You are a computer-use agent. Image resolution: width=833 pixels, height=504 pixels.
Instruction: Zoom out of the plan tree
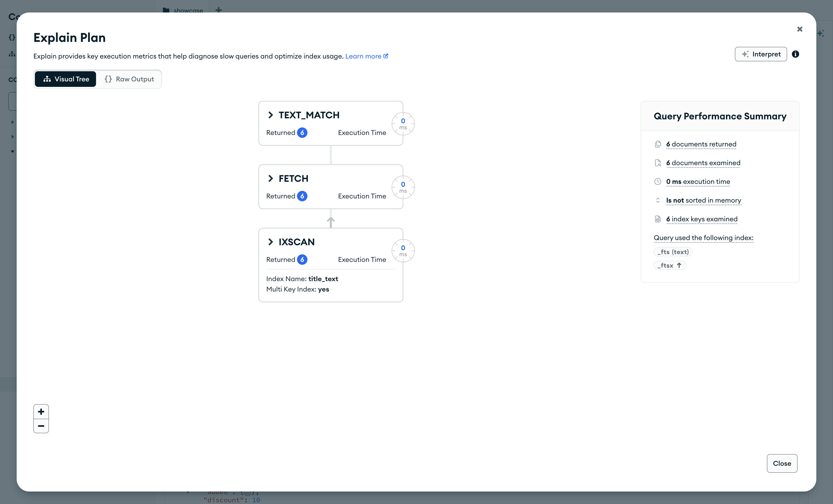point(41,426)
